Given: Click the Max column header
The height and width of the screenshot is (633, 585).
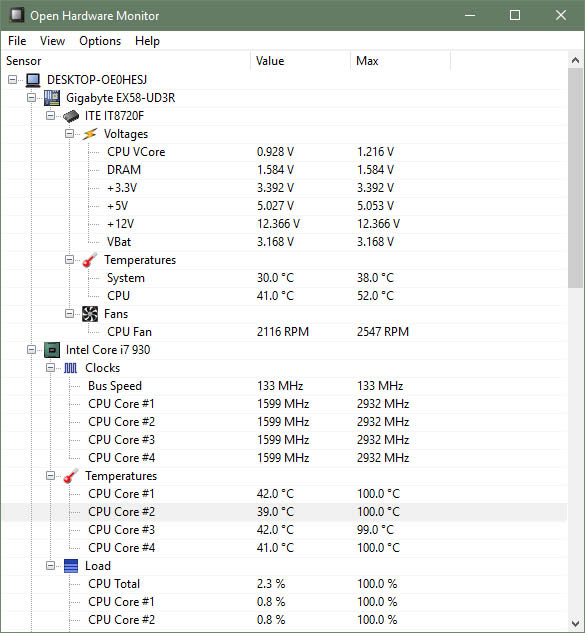Looking at the screenshot, I should [x=400, y=61].
